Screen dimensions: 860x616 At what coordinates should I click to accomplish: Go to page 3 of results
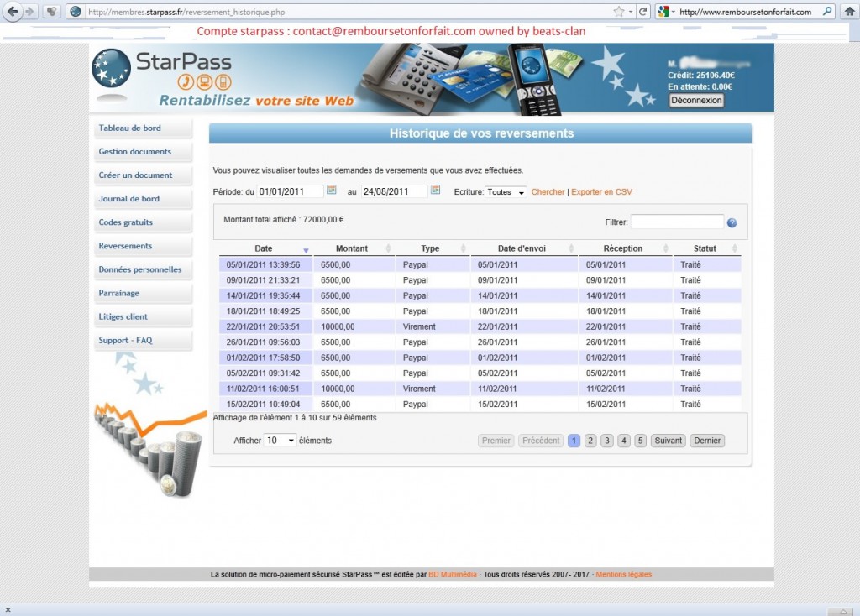pos(606,441)
